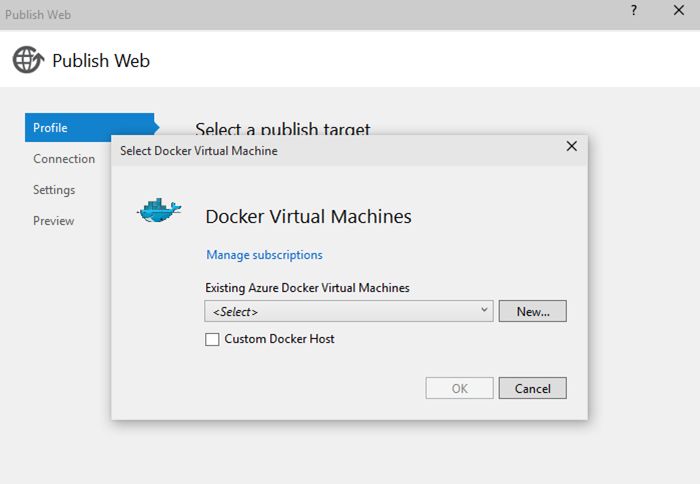Click the Publish Web globe icon

[x=28, y=60]
